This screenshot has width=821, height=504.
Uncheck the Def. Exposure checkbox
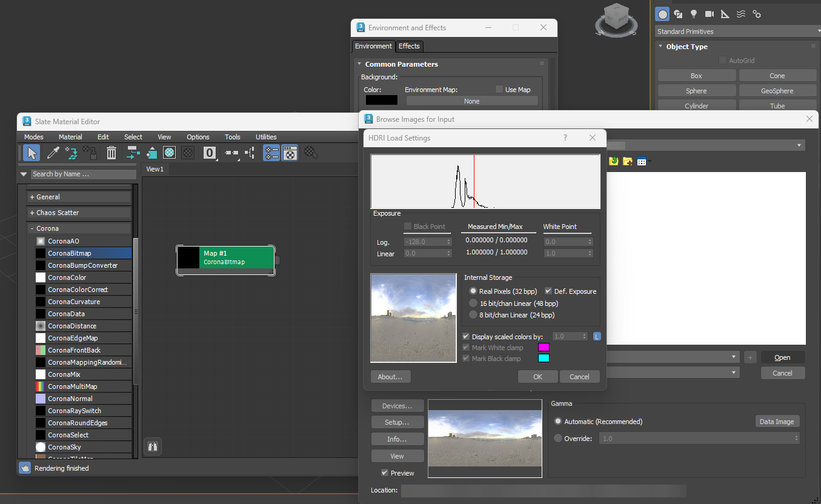pyautogui.click(x=548, y=291)
